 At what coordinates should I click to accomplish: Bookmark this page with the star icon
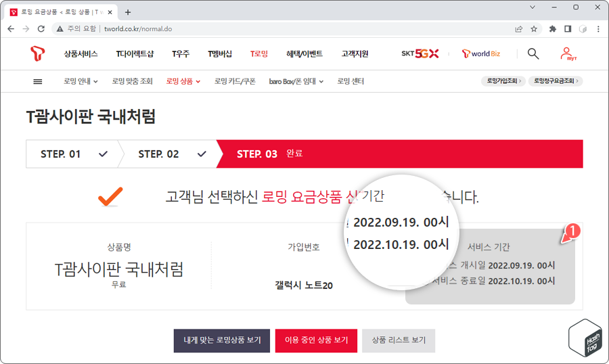[534, 28]
